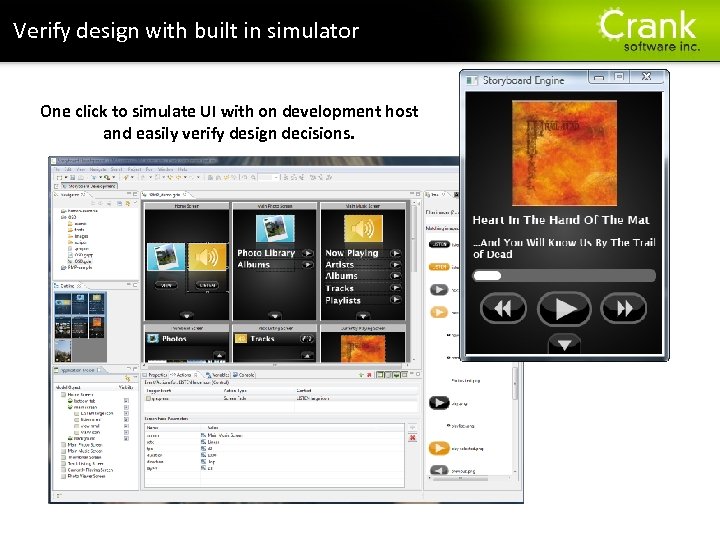720x540 pixels.
Task: Click album cover art in Storyboard Engine
Action: click(564, 153)
